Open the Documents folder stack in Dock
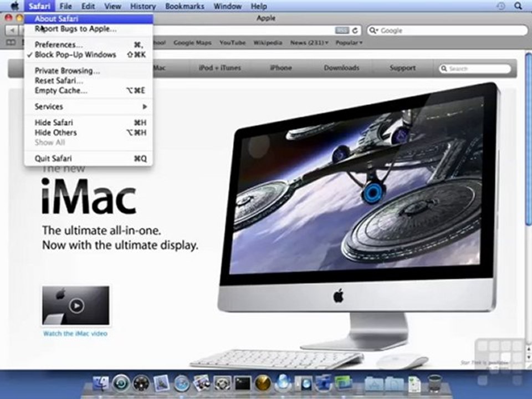This screenshot has height=399, width=532. tap(394, 383)
